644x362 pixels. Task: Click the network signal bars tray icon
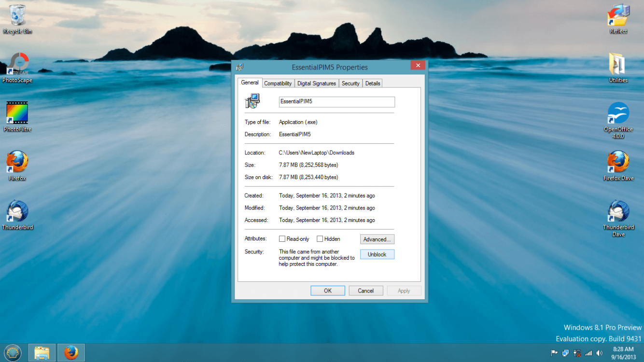588,353
